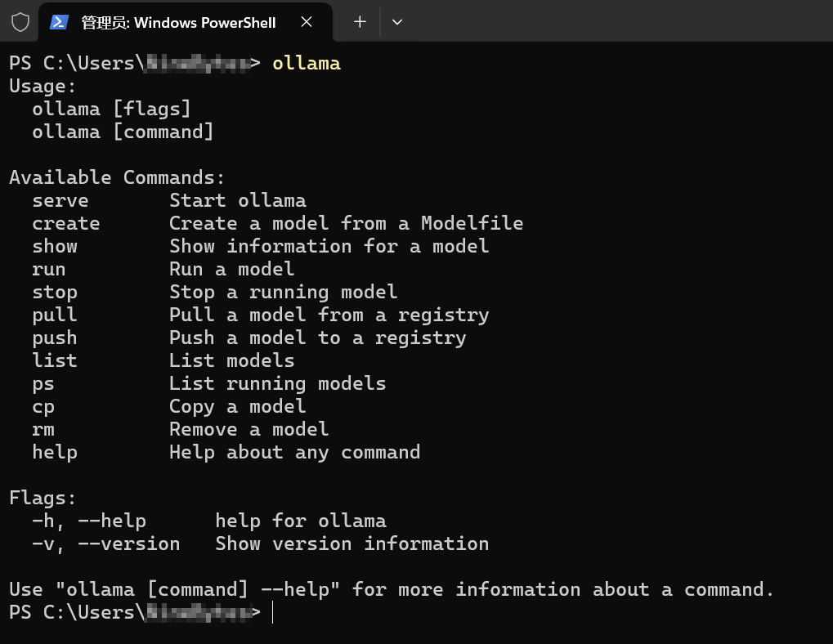
Task: Click the 'serve' command name
Action: (60, 201)
